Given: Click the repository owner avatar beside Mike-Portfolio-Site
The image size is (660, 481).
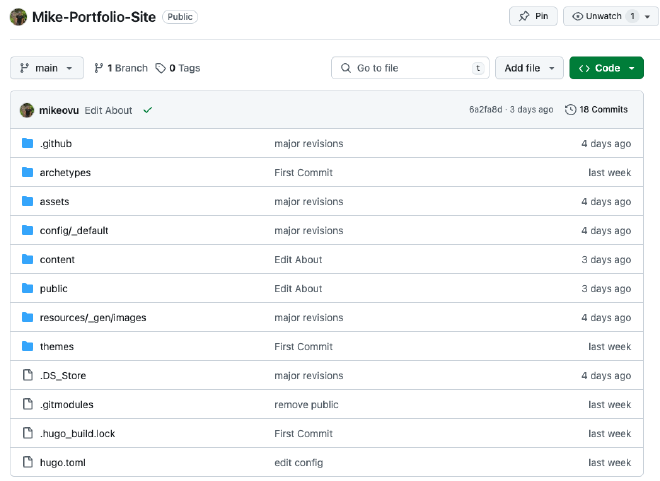Looking at the screenshot, I should pos(18,17).
